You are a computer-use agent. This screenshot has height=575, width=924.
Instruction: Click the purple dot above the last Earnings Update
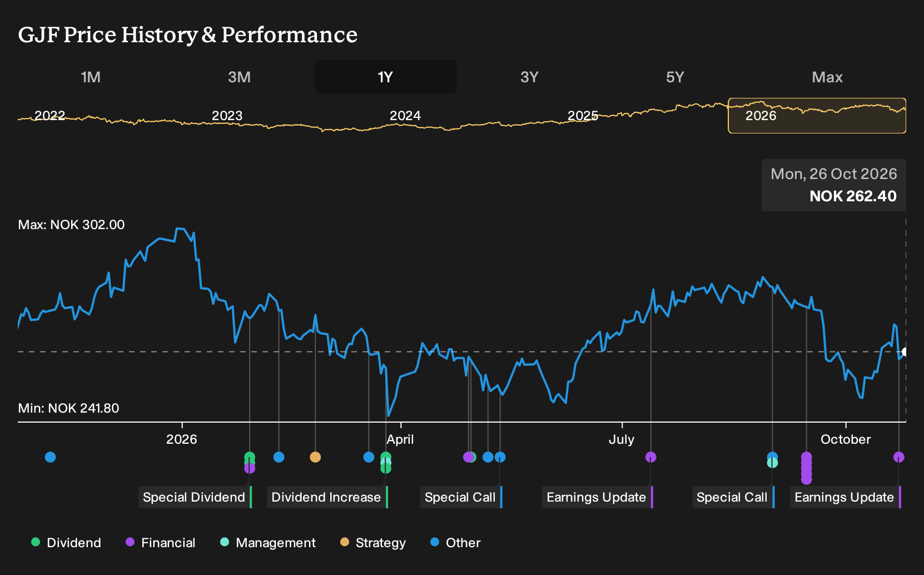point(898,457)
